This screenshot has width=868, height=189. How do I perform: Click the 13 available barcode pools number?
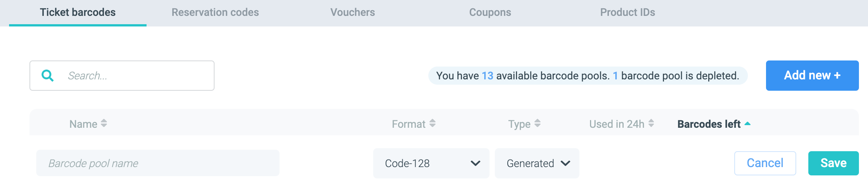point(487,76)
